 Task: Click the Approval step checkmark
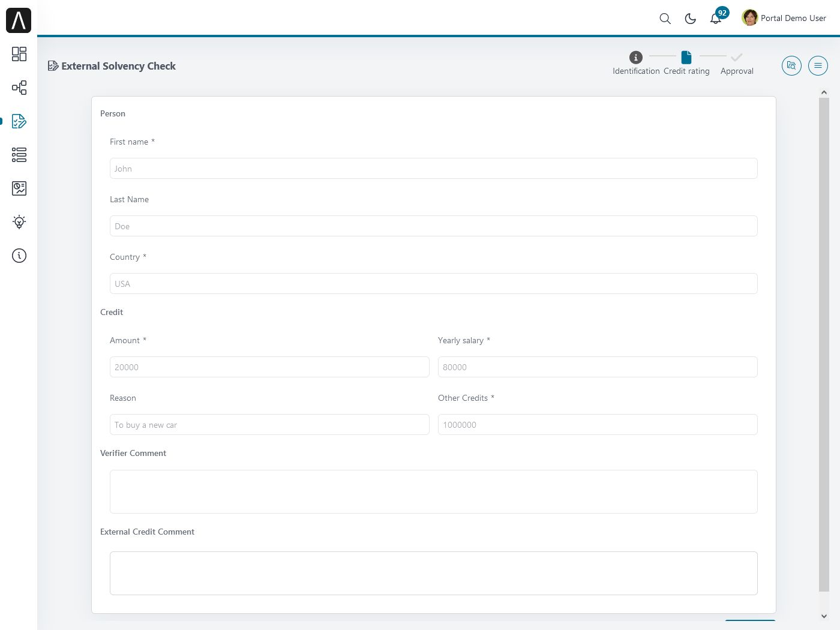coord(737,57)
